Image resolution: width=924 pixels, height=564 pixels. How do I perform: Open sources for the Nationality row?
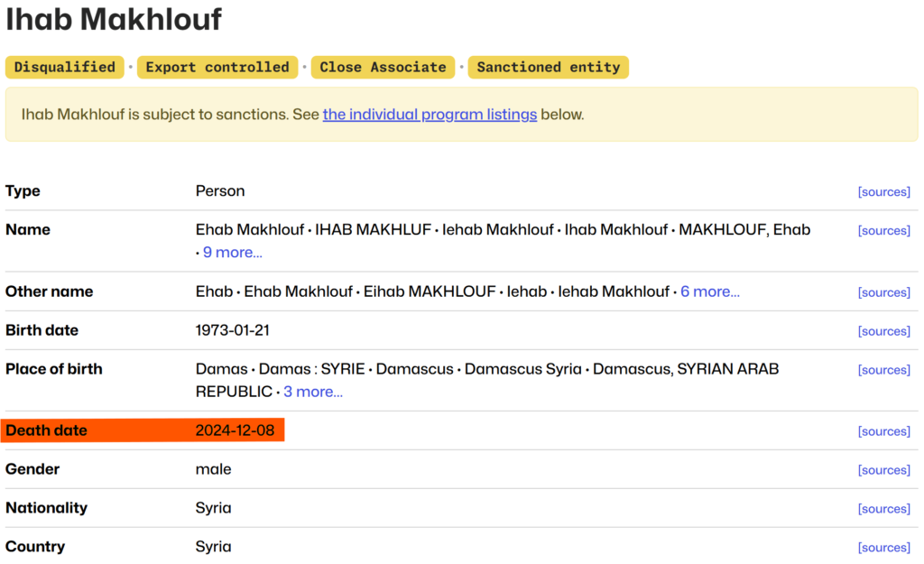[883, 509]
